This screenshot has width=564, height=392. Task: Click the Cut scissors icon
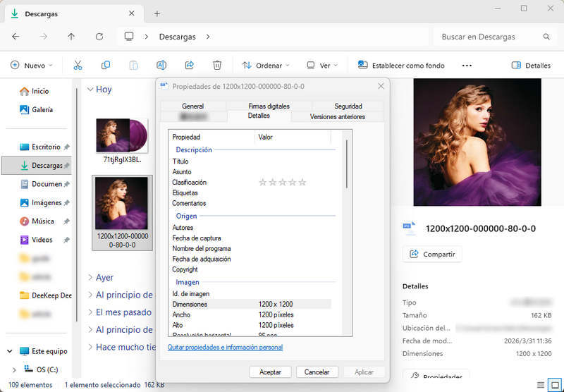tap(78, 66)
